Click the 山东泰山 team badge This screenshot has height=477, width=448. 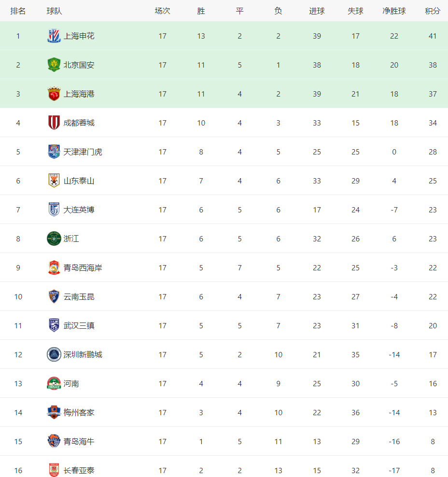54,181
